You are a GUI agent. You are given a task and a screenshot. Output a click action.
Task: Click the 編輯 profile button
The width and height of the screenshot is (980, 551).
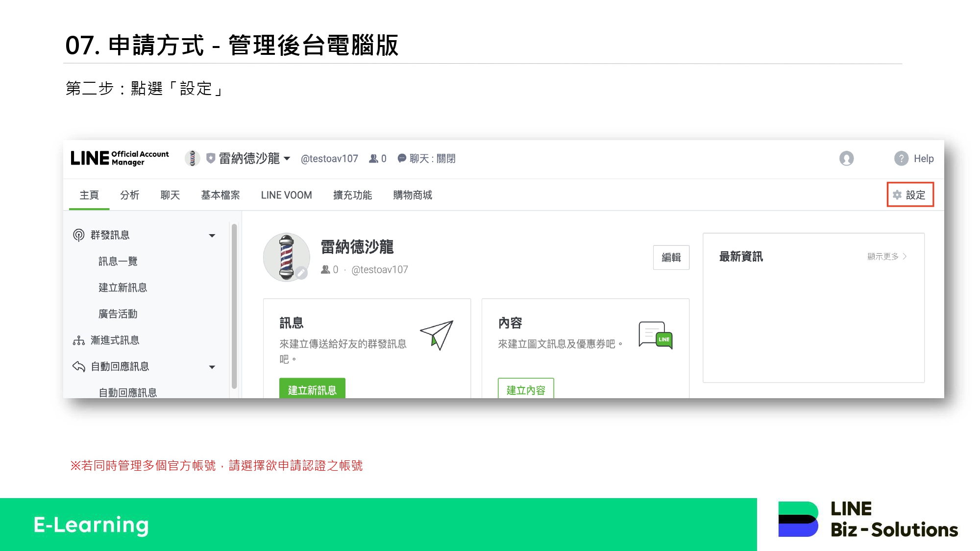(671, 257)
